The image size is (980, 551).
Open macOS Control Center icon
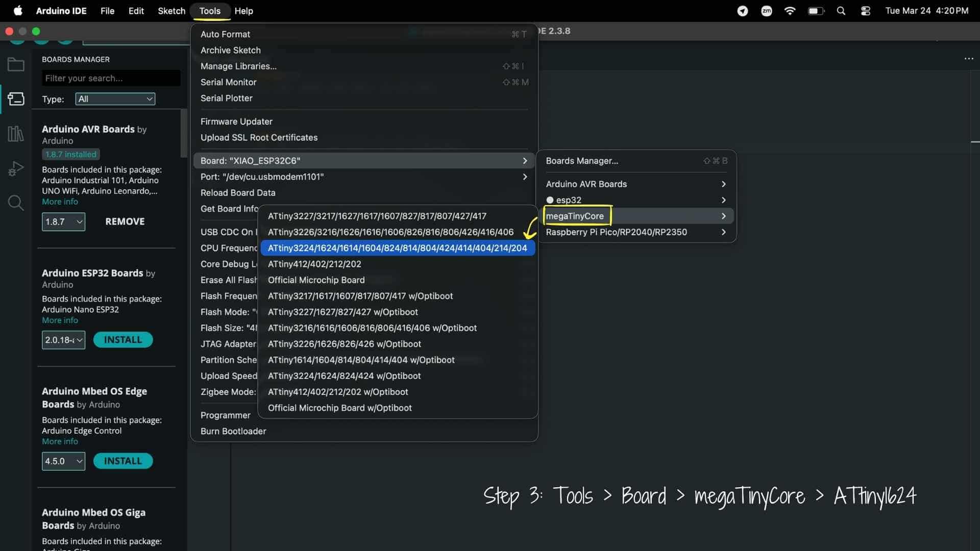865,11
